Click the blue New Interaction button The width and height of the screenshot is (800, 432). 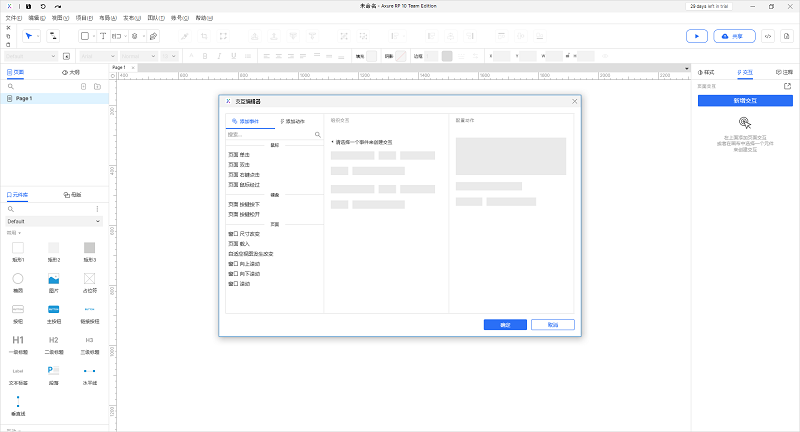pyautogui.click(x=745, y=101)
